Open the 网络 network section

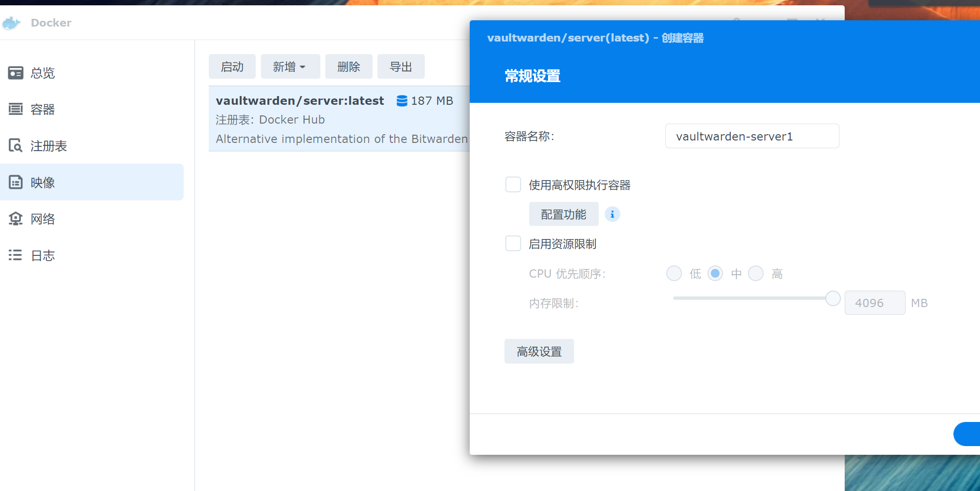tap(92, 219)
